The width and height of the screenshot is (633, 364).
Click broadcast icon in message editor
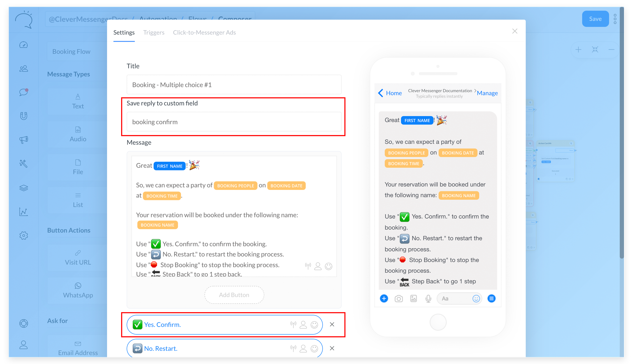(x=308, y=266)
